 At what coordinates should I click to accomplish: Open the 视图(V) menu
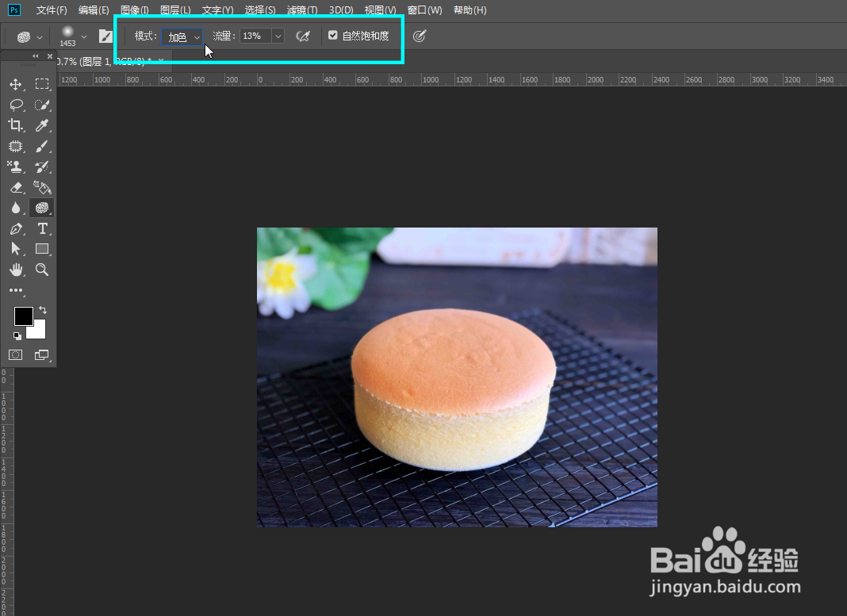[x=381, y=10]
